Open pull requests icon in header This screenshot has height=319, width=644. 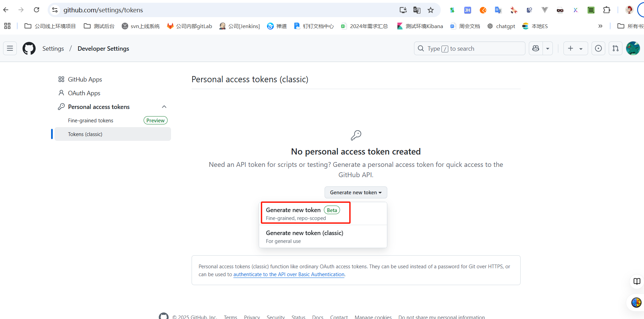(x=616, y=48)
